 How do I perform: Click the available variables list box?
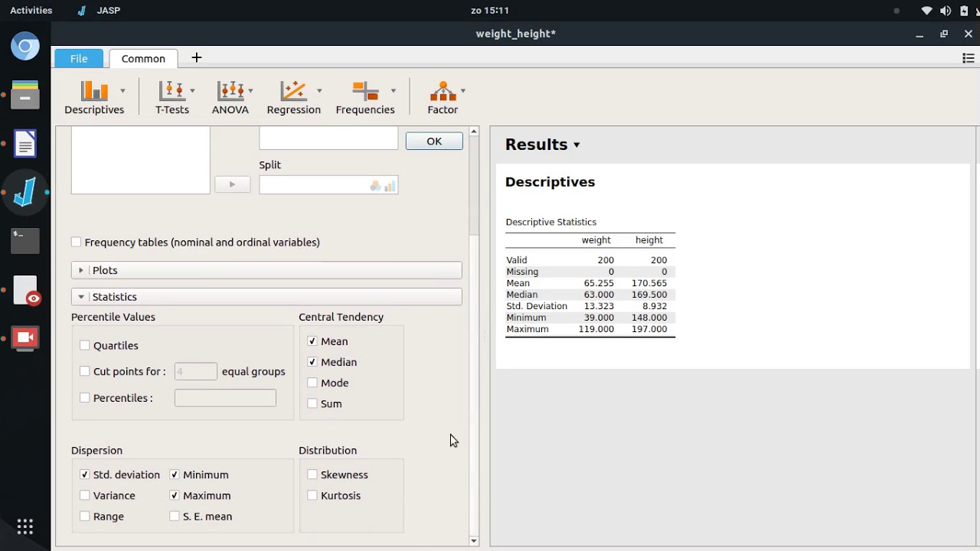[140, 161]
